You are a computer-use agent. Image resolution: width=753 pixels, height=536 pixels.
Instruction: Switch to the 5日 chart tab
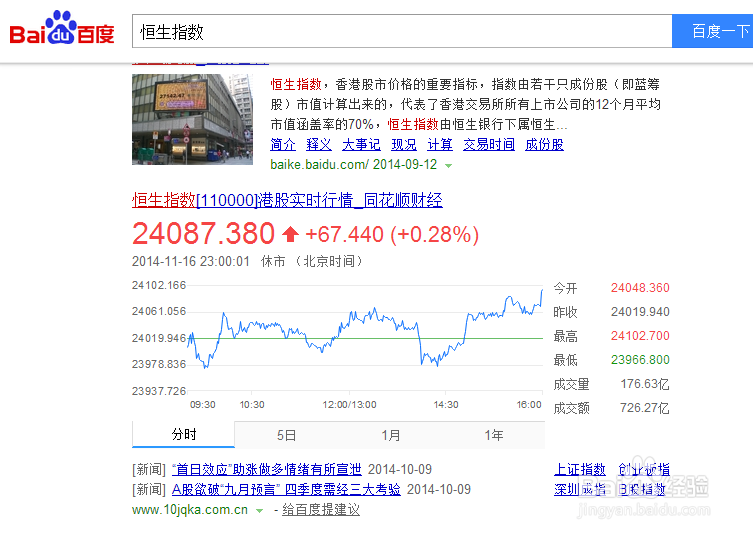[286, 435]
